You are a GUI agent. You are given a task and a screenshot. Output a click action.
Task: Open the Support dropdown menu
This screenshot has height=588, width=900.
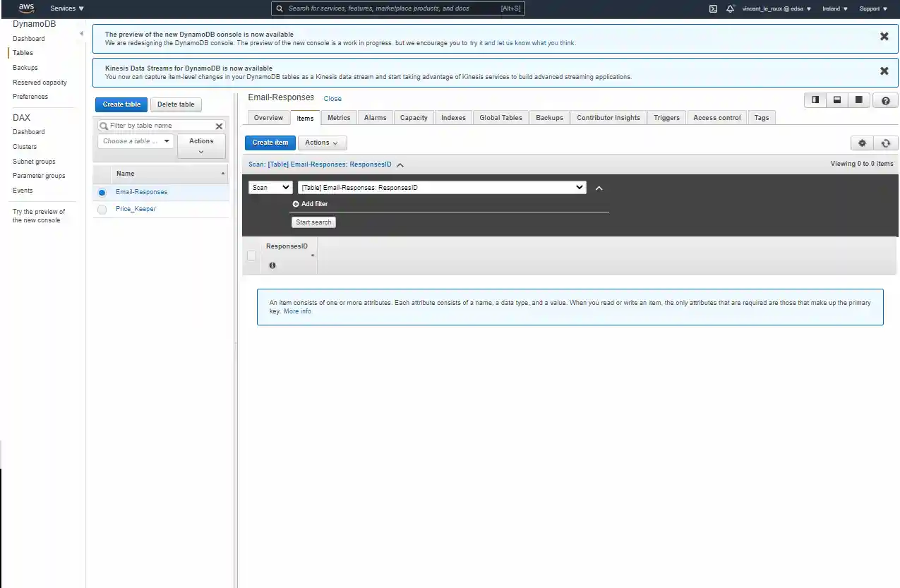pyautogui.click(x=873, y=8)
